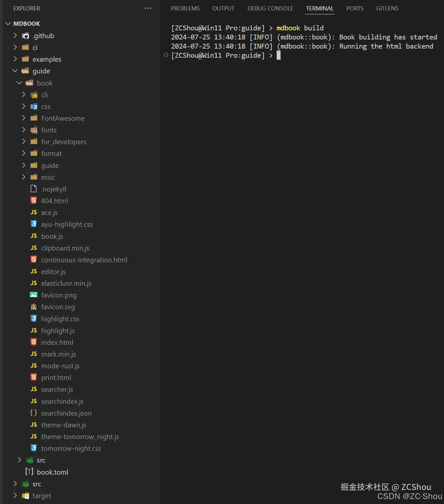
Task: Click the CSS icon beside tomorrow-night.css
Action: point(34,448)
